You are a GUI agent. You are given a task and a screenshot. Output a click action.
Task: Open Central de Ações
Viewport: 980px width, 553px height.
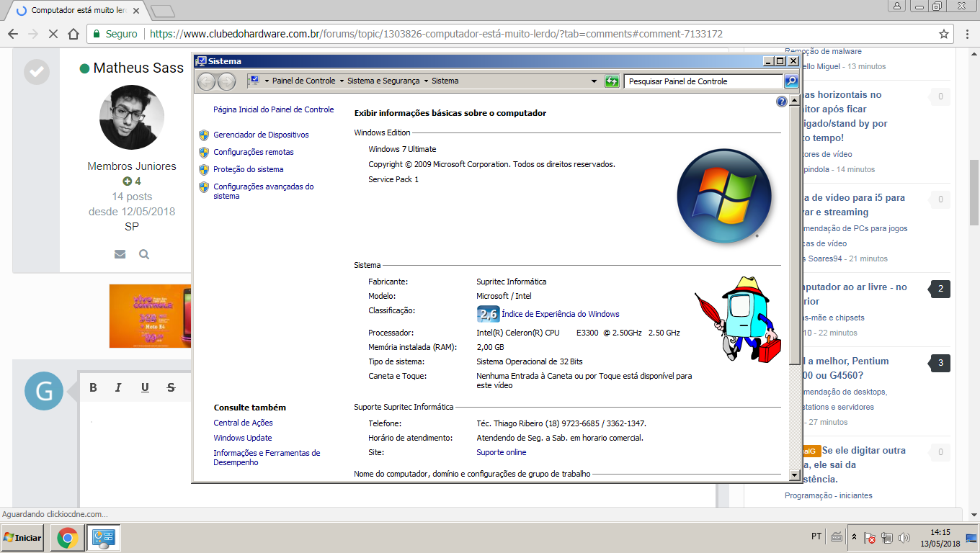click(243, 423)
